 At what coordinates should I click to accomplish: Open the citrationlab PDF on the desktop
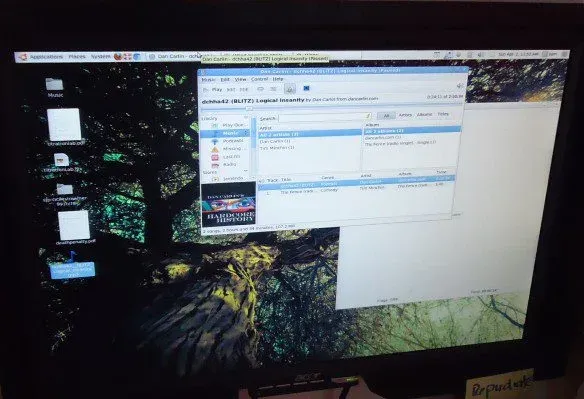click(x=65, y=127)
